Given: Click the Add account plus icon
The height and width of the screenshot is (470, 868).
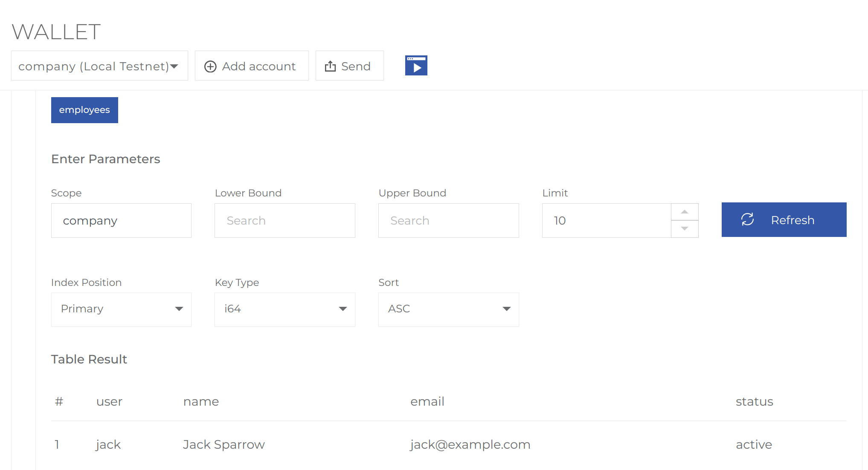Looking at the screenshot, I should [x=210, y=66].
